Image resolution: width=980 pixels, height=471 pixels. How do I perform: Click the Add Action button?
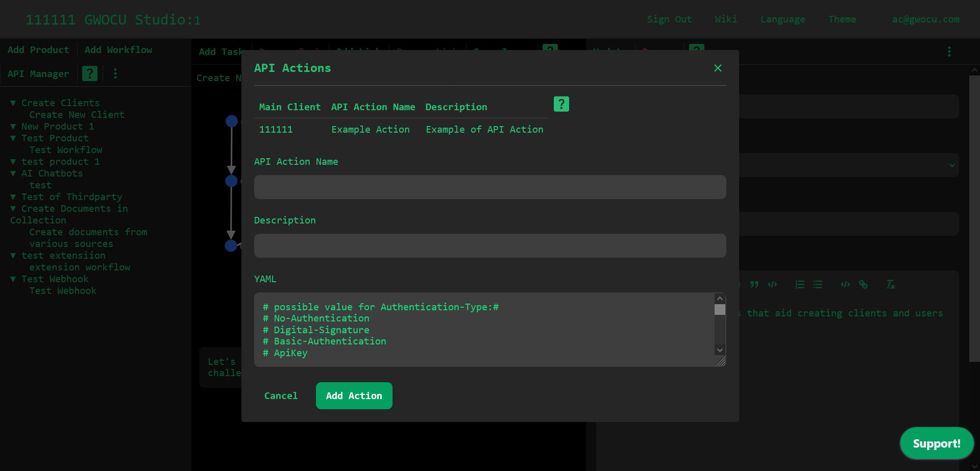pyautogui.click(x=354, y=395)
